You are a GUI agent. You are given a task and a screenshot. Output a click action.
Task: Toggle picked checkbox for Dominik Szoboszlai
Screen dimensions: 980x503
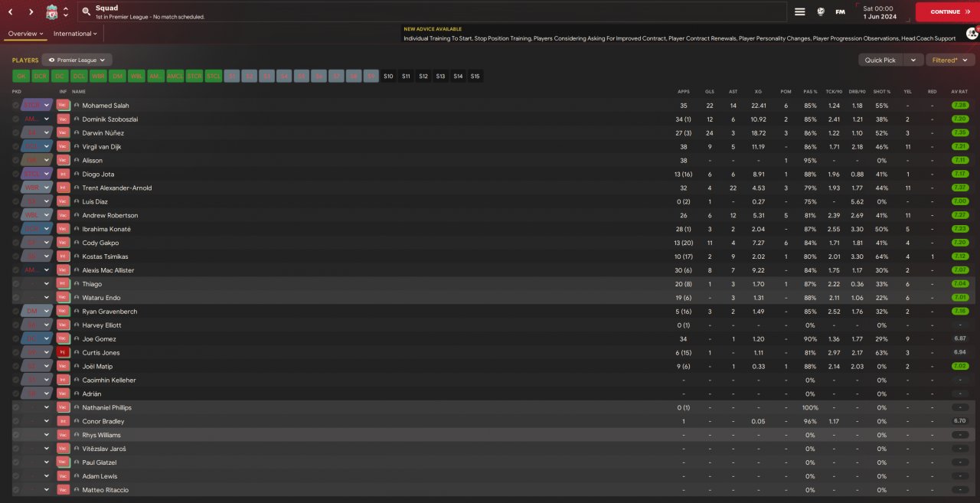pyautogui.click(x=16, y=119)
